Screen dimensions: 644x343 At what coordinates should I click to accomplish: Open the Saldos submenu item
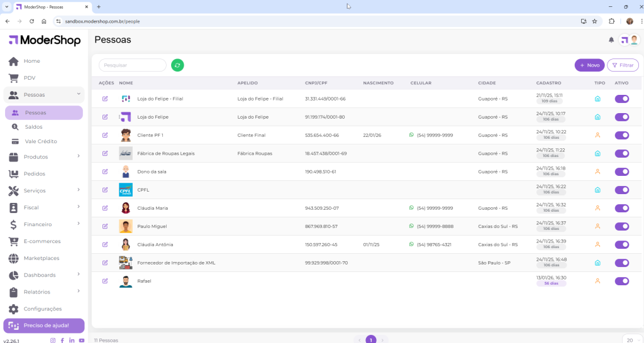pos(34,127)
